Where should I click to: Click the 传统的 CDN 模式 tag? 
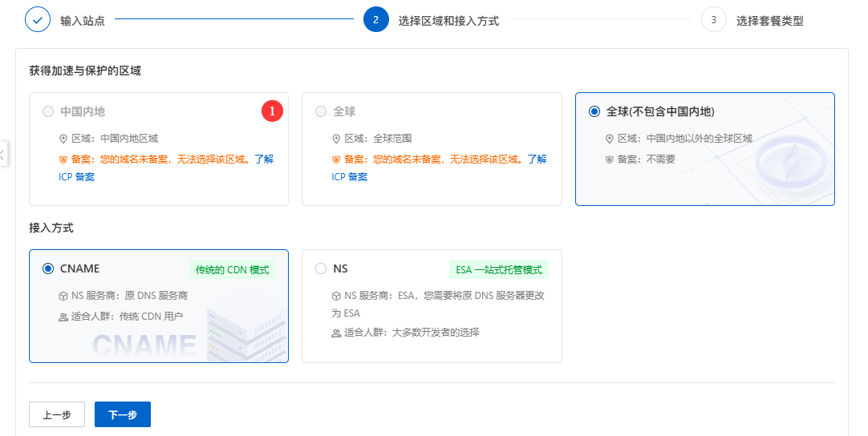(x=232, y=270)
